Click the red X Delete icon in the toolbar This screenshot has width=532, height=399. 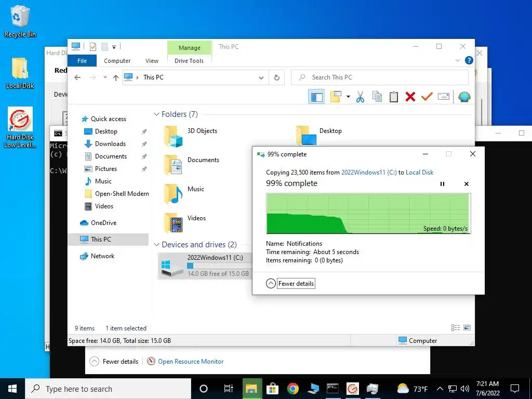pyautogui.click(x=410, y=97)
